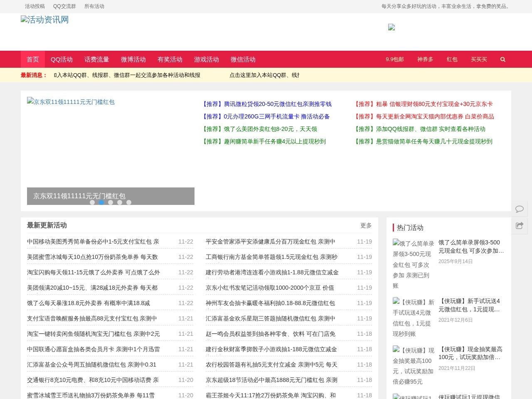Screen dimensions: 532x399
Task: Click the share arrow side icon
Action: [520, 226]
